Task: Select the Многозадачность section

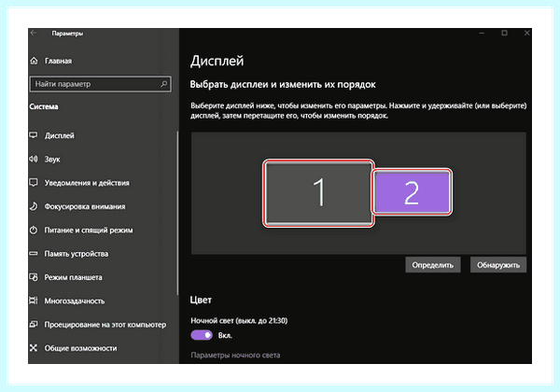Action: click(75, 301)
